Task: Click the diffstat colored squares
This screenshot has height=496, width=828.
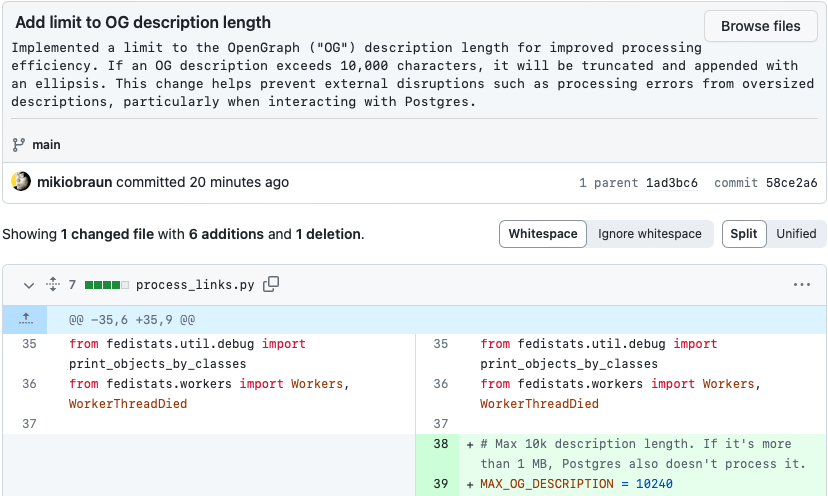Action: point(107,285)
